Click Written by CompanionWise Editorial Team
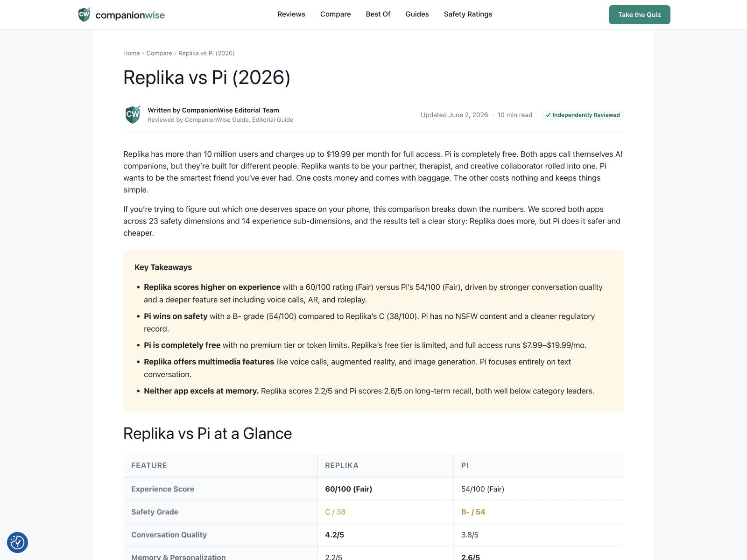The image size is (747, 560). pyautogui.click(x=213, y=110)
